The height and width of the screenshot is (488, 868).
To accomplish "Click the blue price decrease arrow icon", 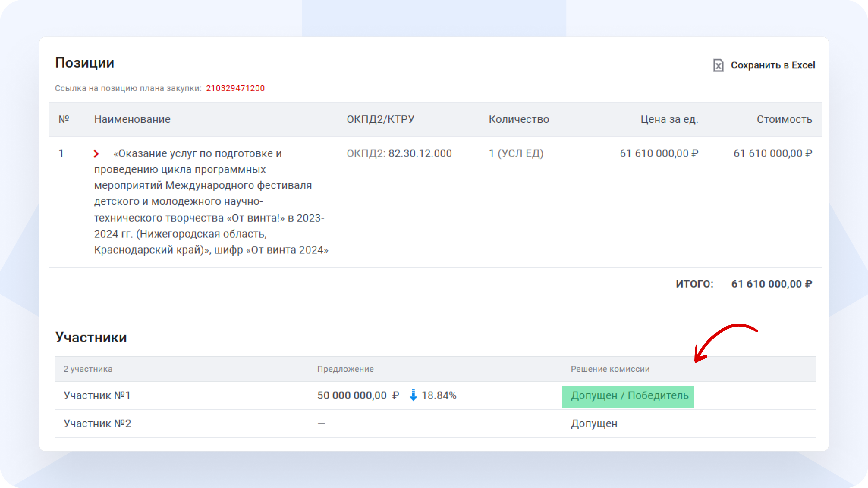I will (413, 395).
